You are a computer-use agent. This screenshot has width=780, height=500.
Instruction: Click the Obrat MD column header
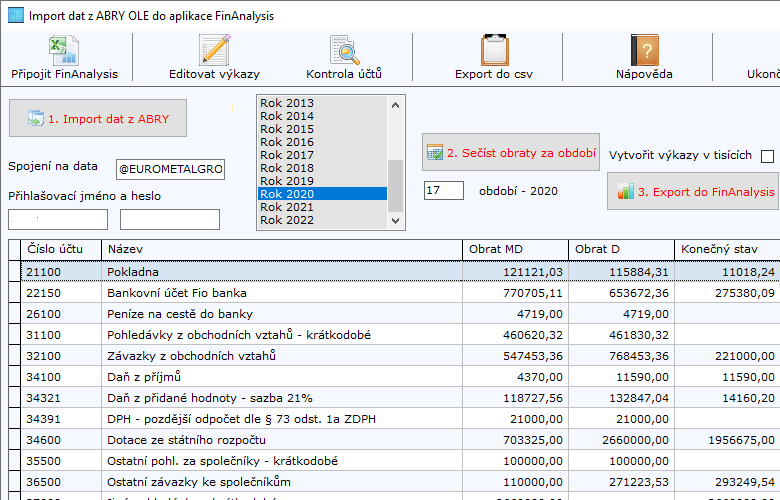(x=515, y=249)
